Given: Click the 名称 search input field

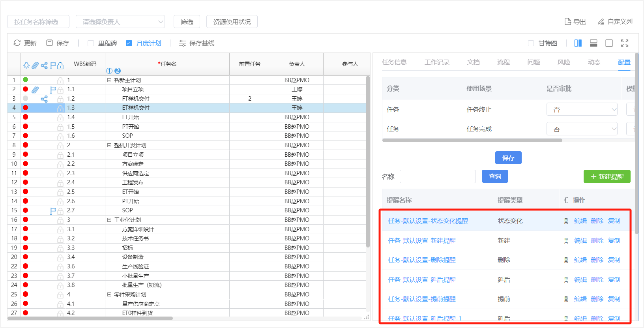Looking at the screenshot, I should coord(437,176).
